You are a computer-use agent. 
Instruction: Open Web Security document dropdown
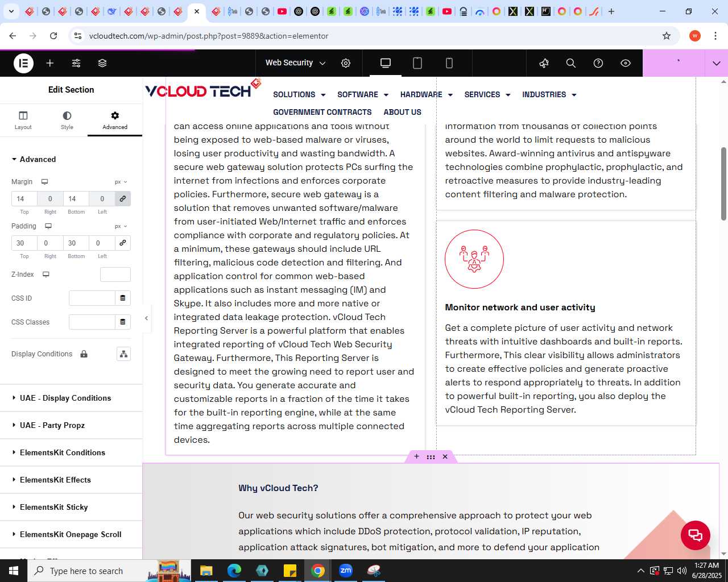[295, 63]
